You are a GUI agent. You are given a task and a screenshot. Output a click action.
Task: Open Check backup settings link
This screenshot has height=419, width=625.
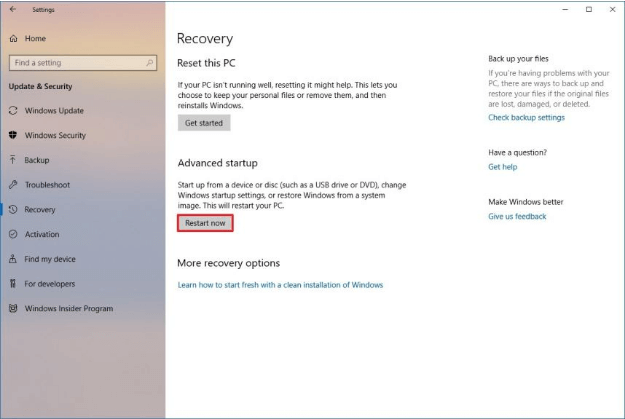[x=526, y=117]
